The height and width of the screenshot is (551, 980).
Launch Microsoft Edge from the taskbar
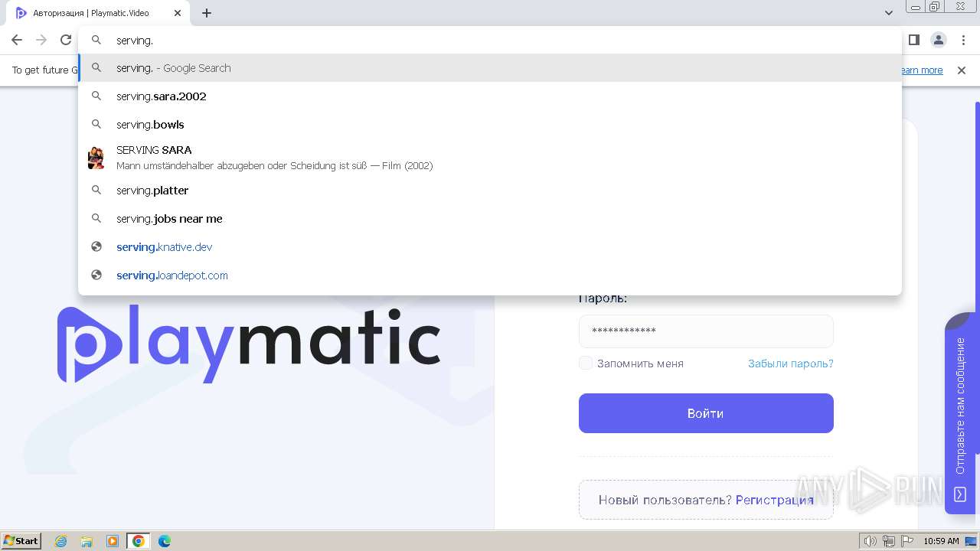pos(165,541)
